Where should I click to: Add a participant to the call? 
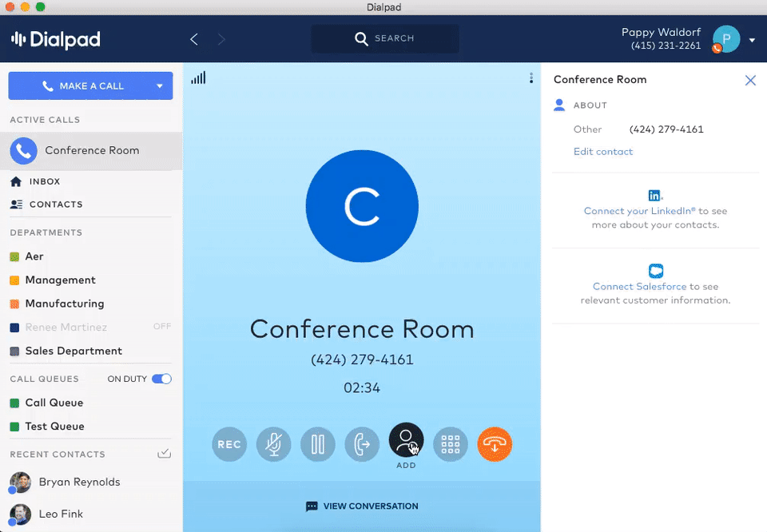[x=406, y=440]
